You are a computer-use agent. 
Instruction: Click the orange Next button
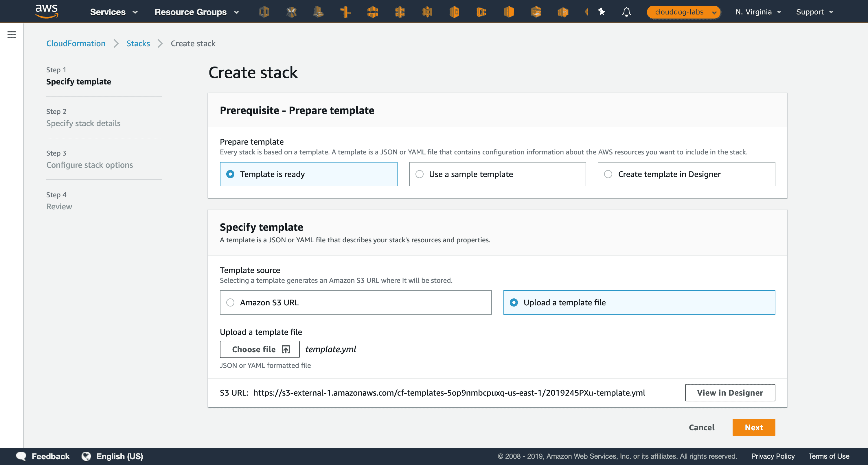pyautogui.click(x=753, y=427)
